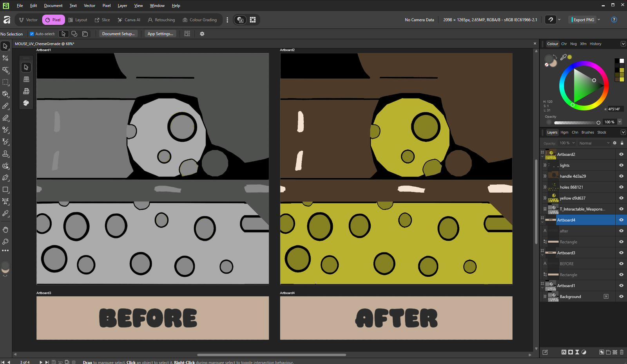Switch to the Layout studio
The image size is (627, 364).
coord(78,20)
